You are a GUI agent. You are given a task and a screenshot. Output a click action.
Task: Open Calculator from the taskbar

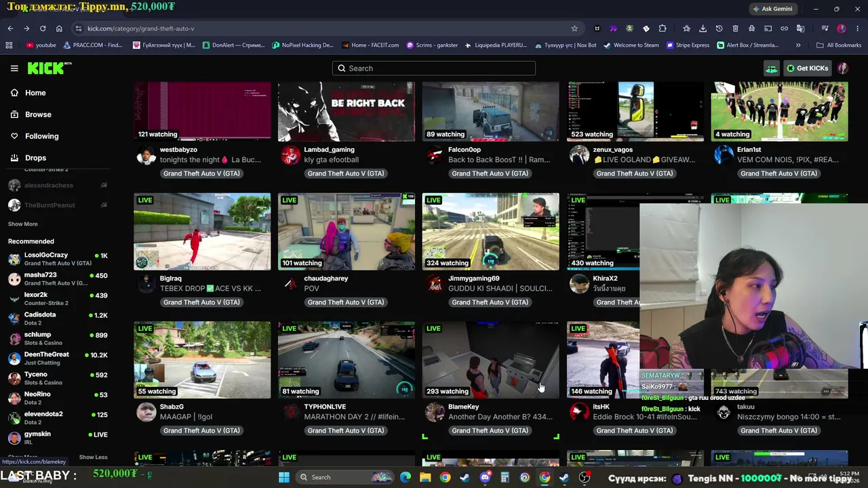pyautogui.click(x=505, y=477)
